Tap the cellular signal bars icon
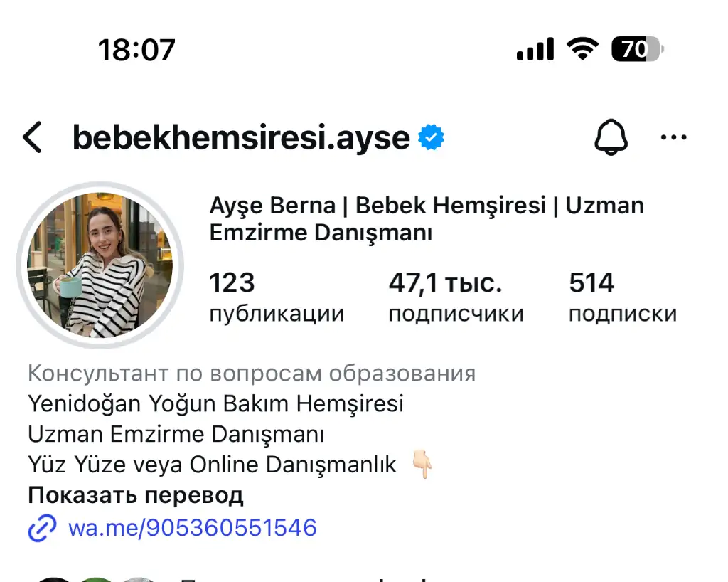Image resolution: width=728 pixels, height=582 pixels. [x=535, y=49]
